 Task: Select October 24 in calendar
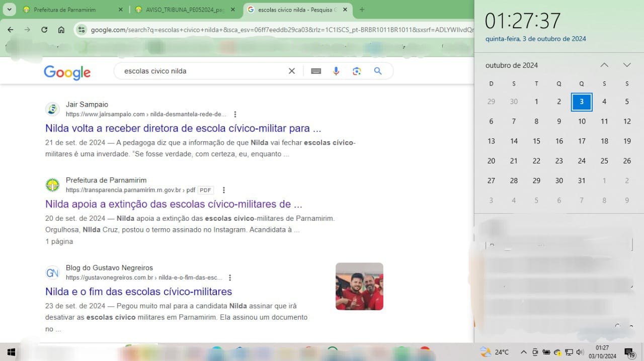[582, 161]
